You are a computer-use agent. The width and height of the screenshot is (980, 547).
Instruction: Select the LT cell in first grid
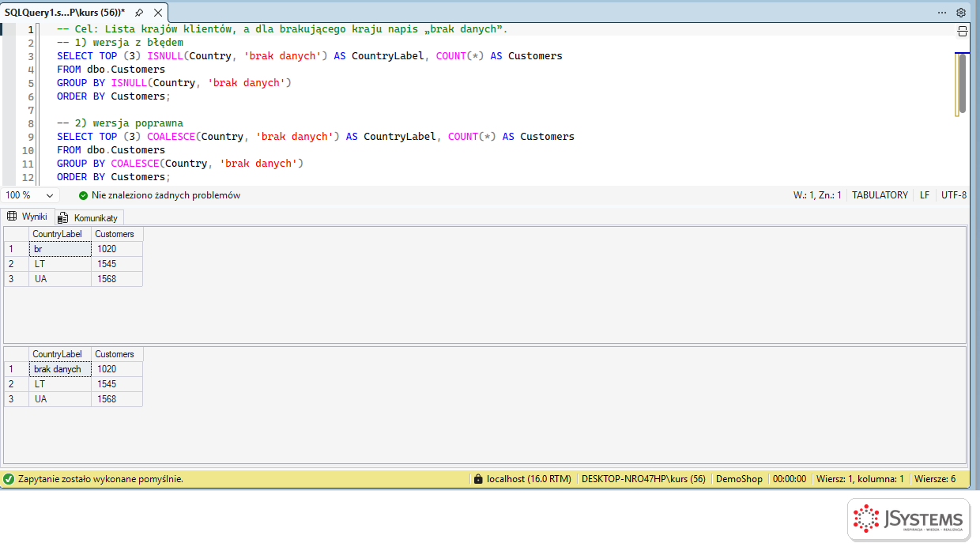click(x=60, y=264)
